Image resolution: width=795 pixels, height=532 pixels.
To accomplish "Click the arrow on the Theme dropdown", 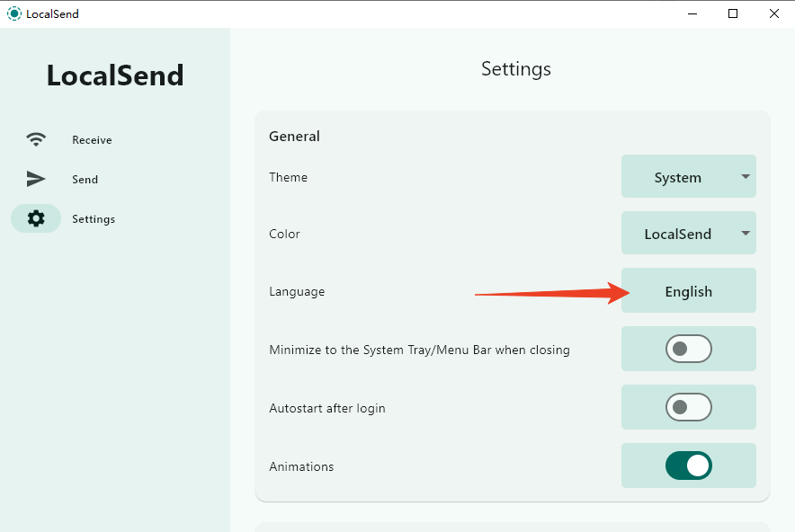I will click(746, 177).
